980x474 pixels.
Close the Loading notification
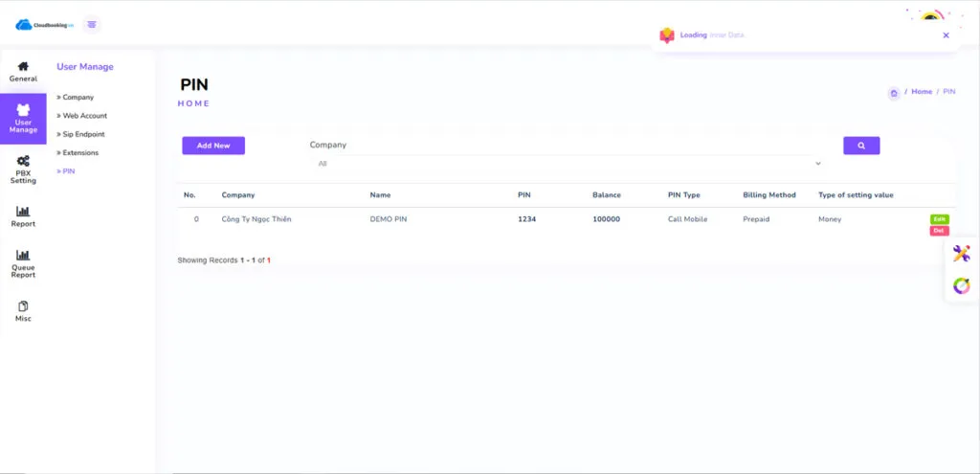coord(946,35)
